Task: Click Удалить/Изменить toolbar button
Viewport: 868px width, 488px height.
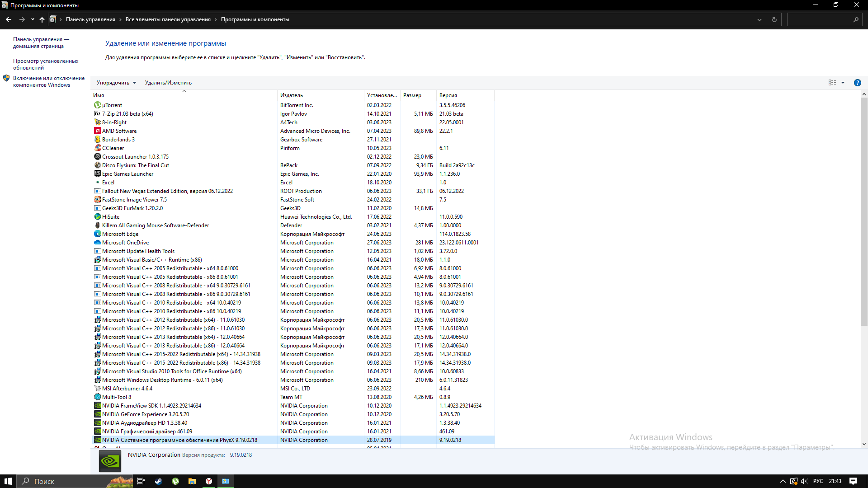Action: coord(168,83)
